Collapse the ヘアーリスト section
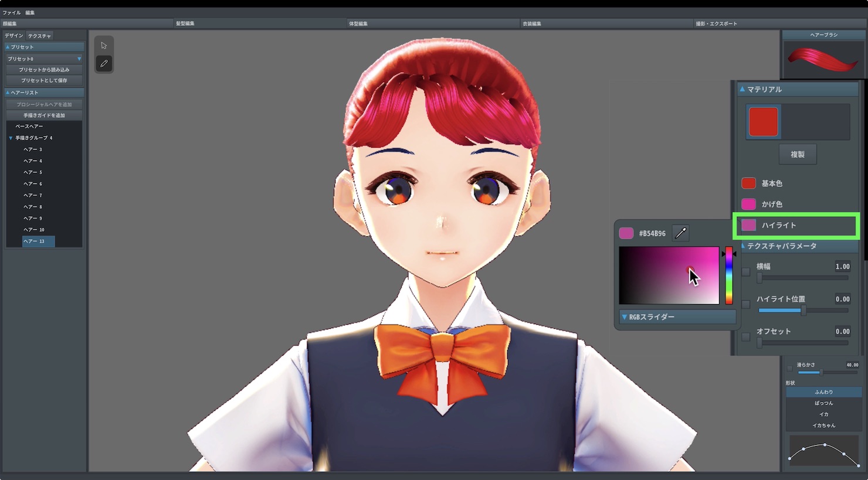 [45, 93]
